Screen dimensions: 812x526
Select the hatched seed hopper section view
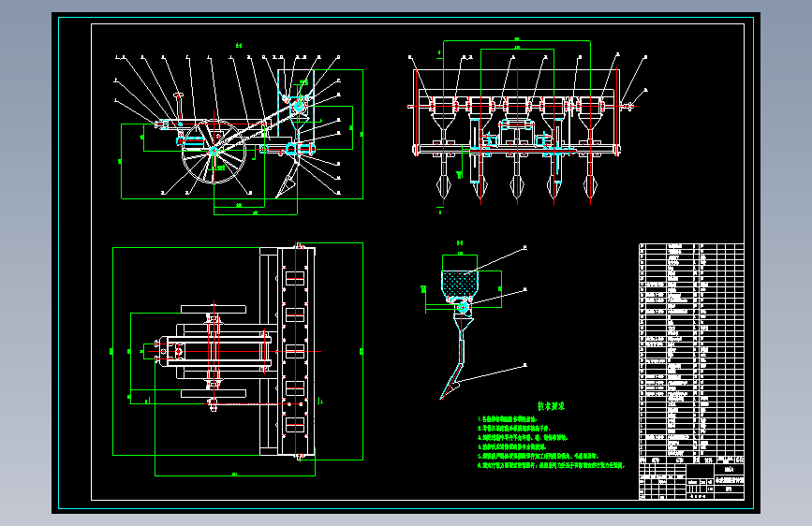(x=474, y=321)
